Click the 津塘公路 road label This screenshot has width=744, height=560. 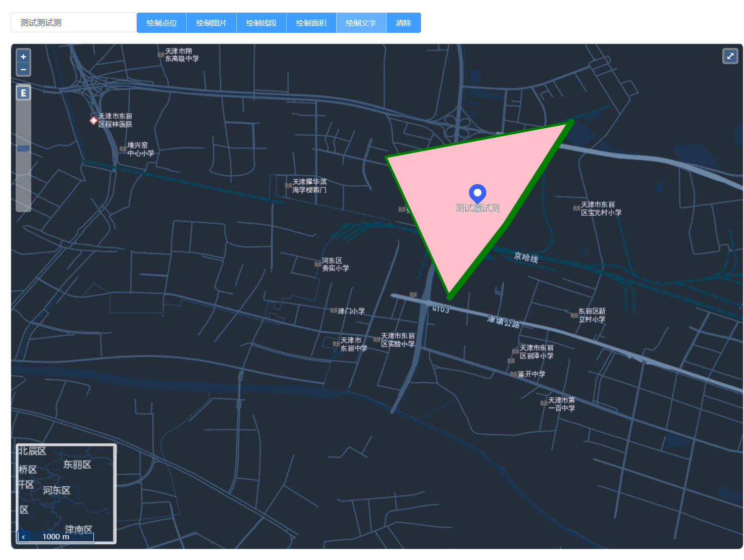(x=503, y=321)
